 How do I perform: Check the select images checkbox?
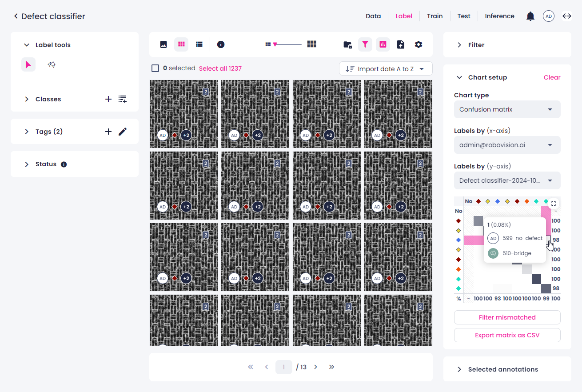(x=155, y=68)
